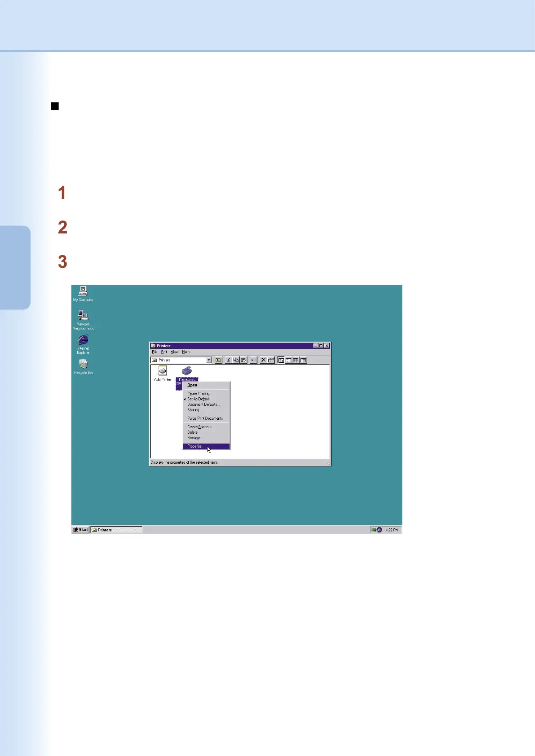
Task: Switch to Small Icons view
Action: click(x=288, y=360)
